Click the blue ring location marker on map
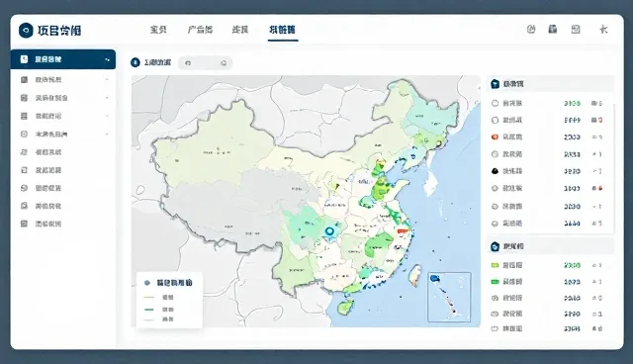 329,231
